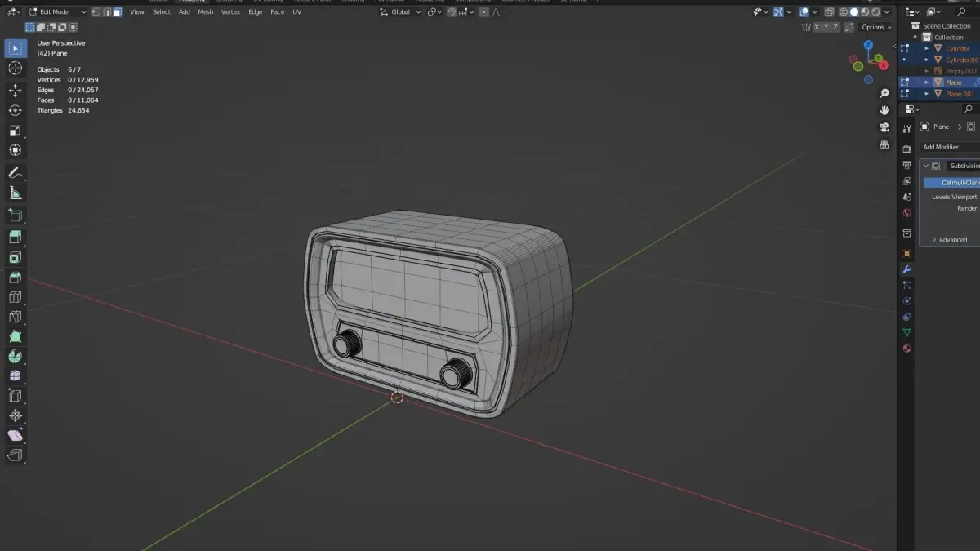This screenshot has width=980, height=551.
Task: Select the Edge Slide tool
Action: click(15, 396)
